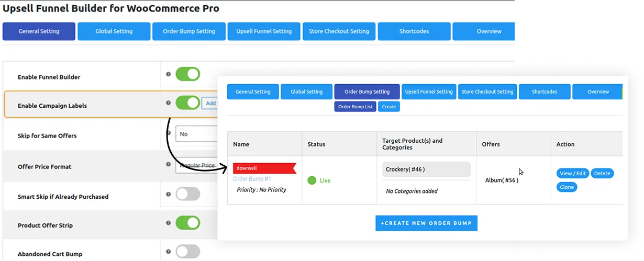The image size is (644, 261).
Task: Show help icon beside Enable Campaign Labels
Action: (169, 103)
